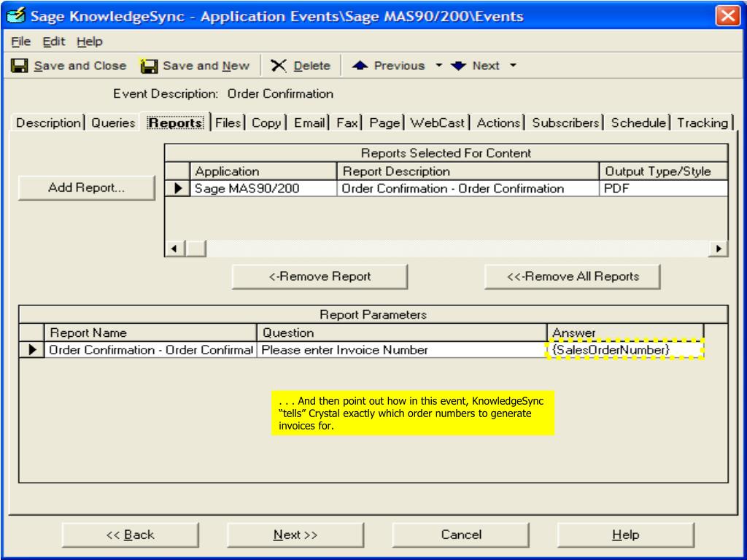747x560 pixels.
Task: Switch to the Description tab
Action: [x=48, y=122]
